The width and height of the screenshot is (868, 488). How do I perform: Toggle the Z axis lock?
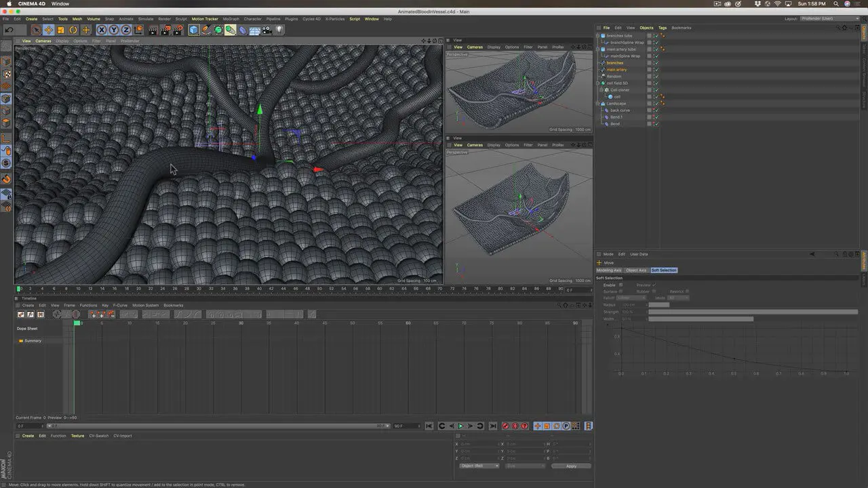[x=125, y=30]
